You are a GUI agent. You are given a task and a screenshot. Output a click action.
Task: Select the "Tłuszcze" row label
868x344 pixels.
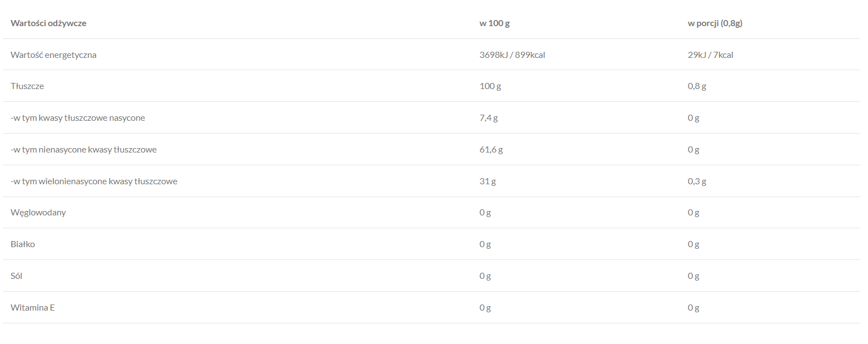click(x=27, y=86)
